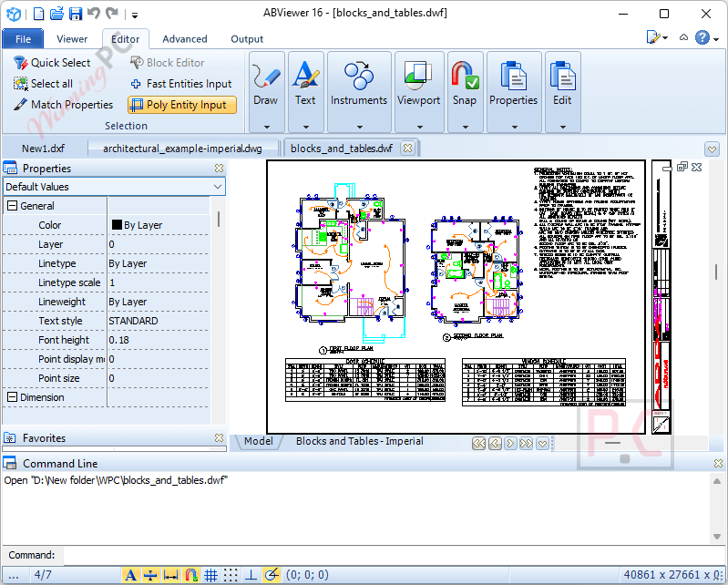This screenshot has height=585, width=728.
Task: Click the Draw pencil icon
Action: (266, 76)
